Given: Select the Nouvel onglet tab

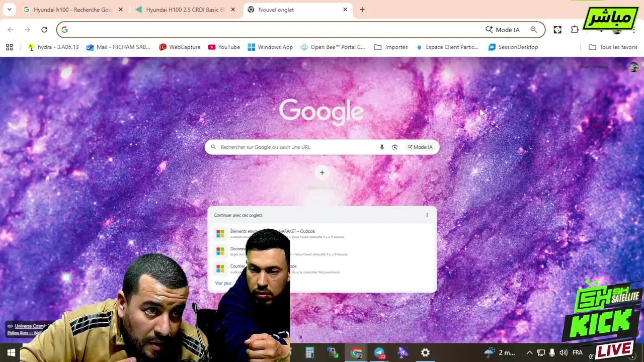Looking at the screenshot, I should click(x=297, y=10).
